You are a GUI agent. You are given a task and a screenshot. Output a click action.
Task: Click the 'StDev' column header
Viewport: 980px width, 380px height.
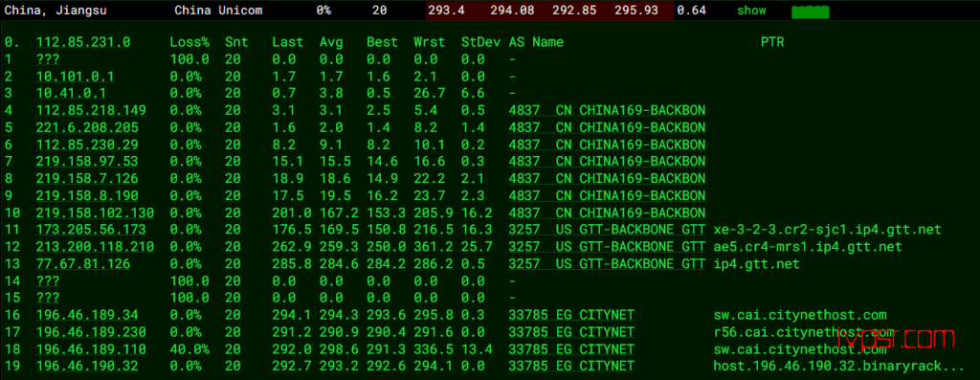coord(481,42)
